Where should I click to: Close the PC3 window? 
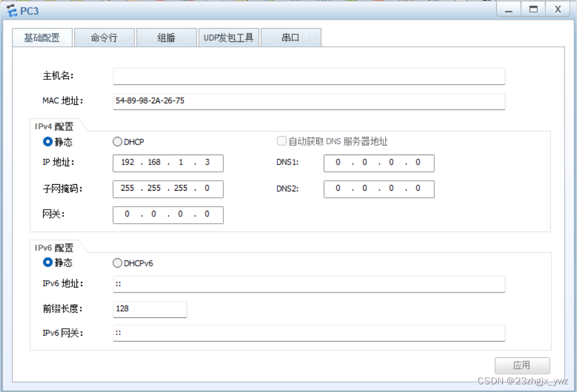point(558,9)
